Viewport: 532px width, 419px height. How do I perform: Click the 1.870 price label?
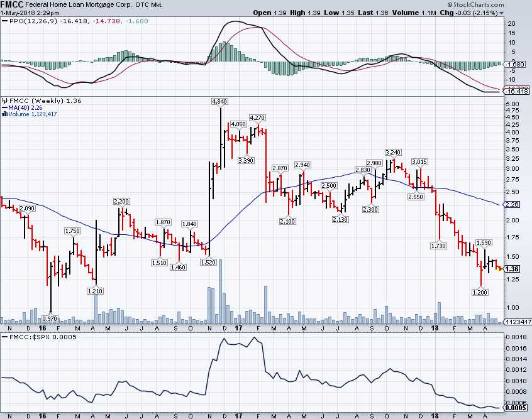[163, 222]
